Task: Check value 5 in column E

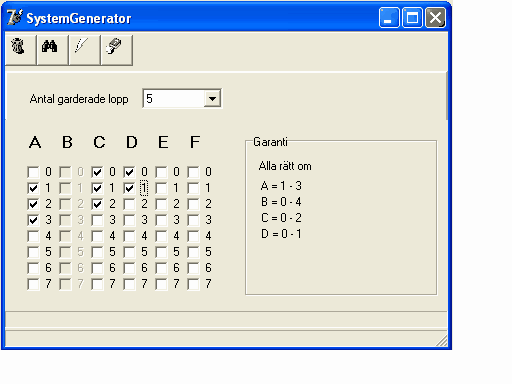Action: click(161, 252)
